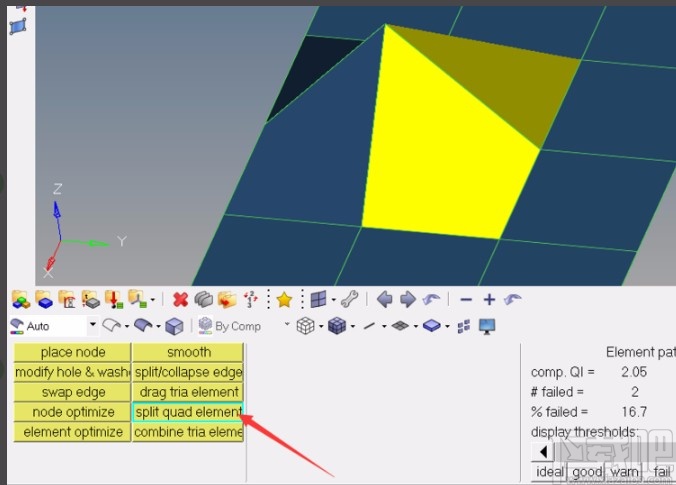
Task: Click the plus zoom-in icon
Action: pyautogui.click(x=489, y=299)
